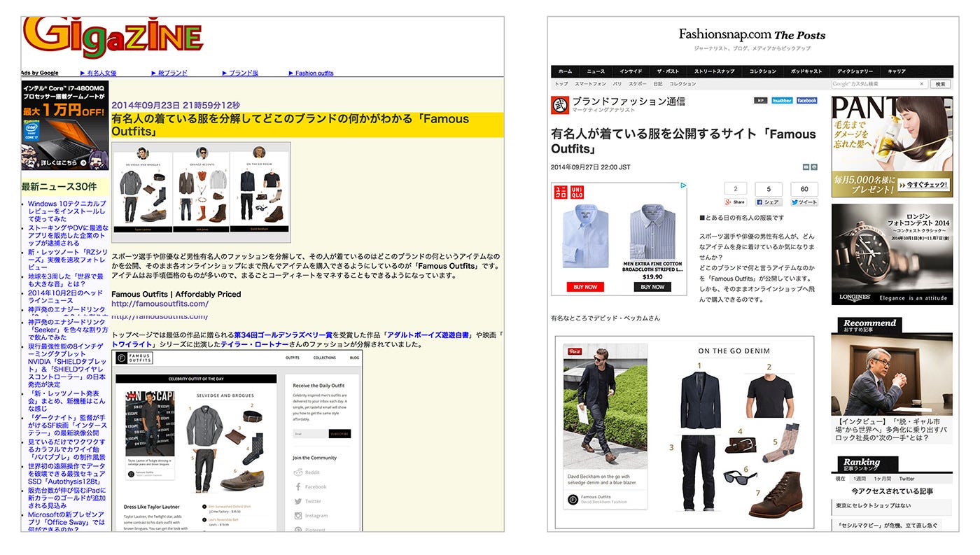
Task: Open the 第34回ゴールデンラズベリー賞 link
Action: [x=283, y=335]
